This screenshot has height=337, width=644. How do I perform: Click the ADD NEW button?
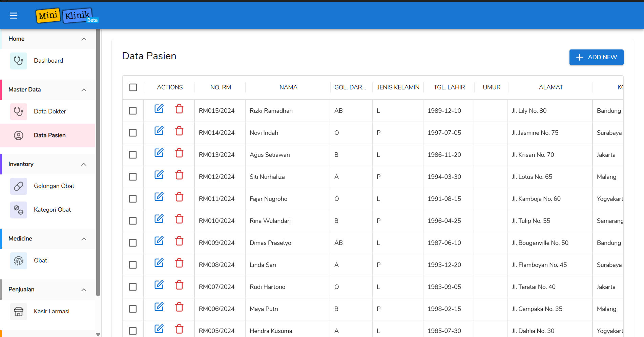(x=596, y=57)
